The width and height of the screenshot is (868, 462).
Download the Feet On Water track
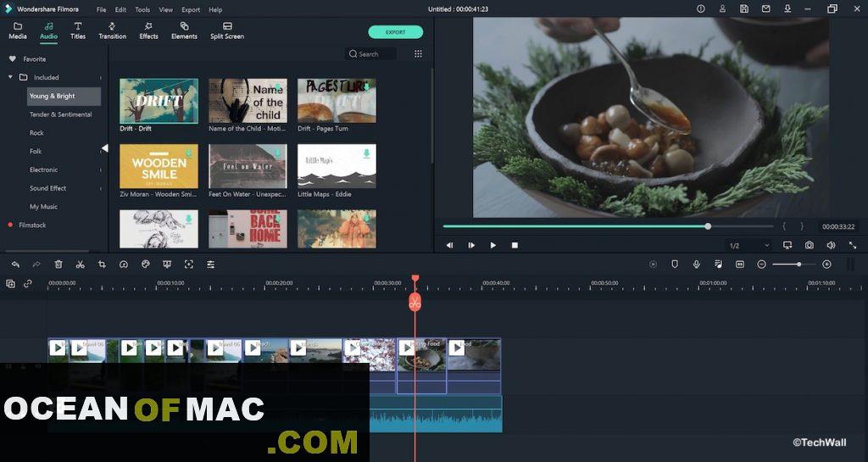coord(278,153)
